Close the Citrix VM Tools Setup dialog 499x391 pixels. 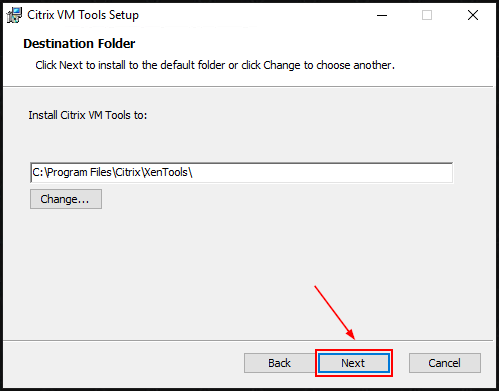point(473,15)
